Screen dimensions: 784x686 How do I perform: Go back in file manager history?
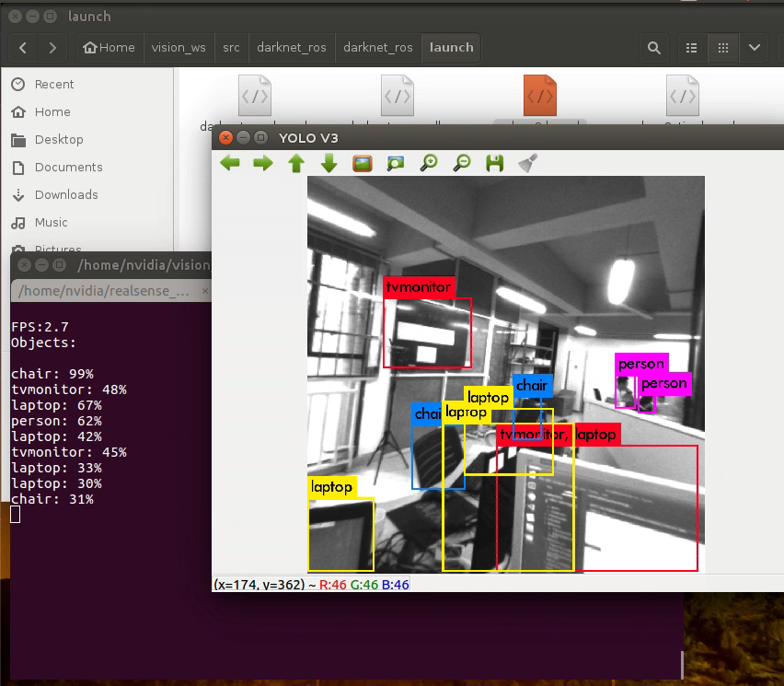click(23, 48)
